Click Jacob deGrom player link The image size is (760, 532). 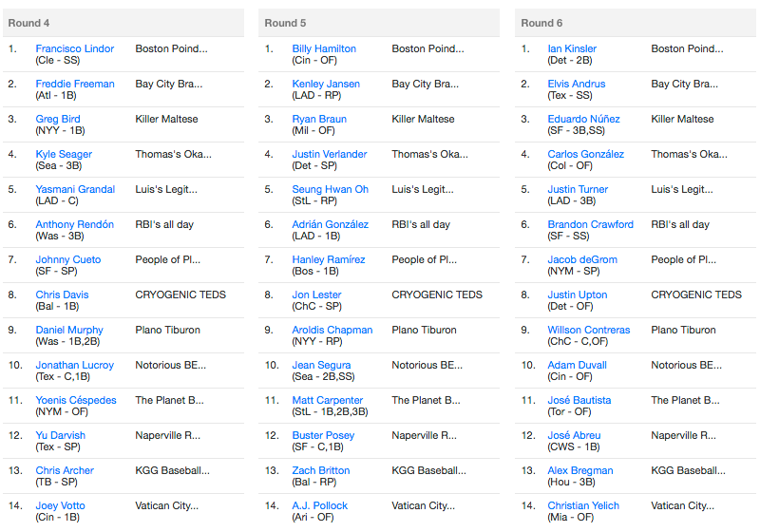click(582, 259)
